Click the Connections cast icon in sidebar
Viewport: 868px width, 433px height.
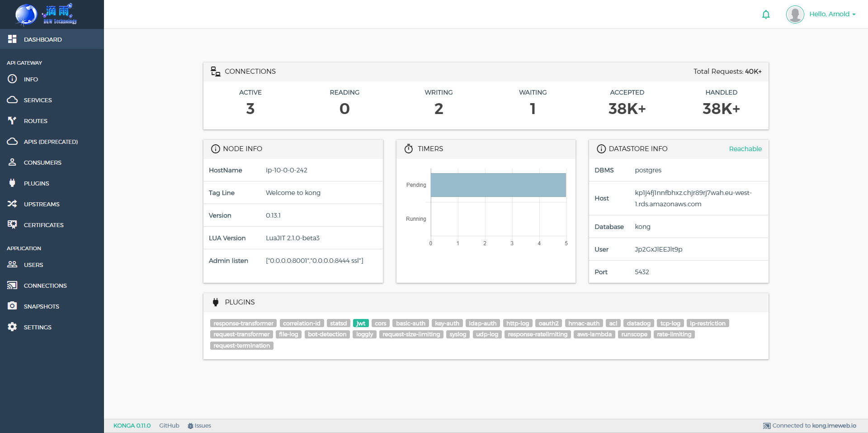[12, 285]
